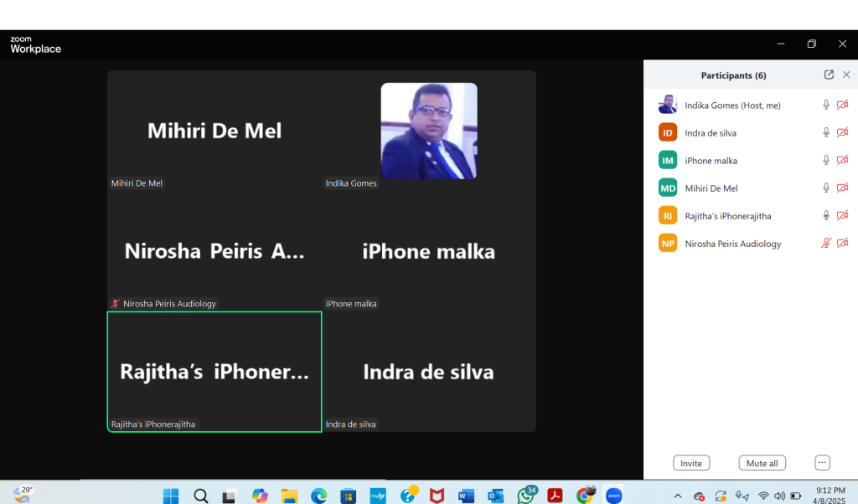The width and height of the screenshot is (858, 504).
Task: Open the Windows Start menu
Action: click(171, 496)
